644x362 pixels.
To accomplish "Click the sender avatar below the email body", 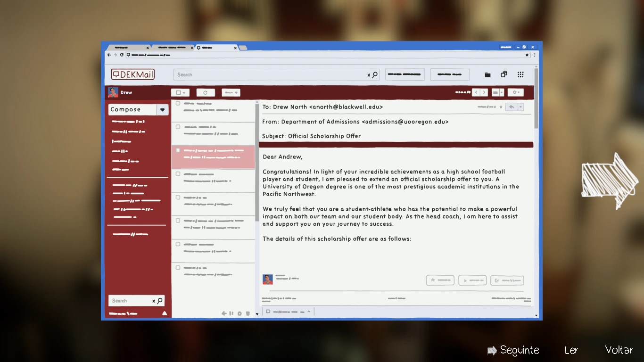I will tap(268, 280).
